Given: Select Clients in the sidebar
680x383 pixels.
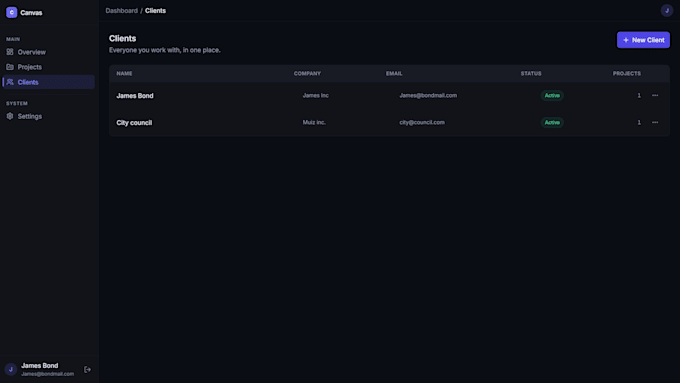Looking at the screenshot, I should (x=48, y=82).
